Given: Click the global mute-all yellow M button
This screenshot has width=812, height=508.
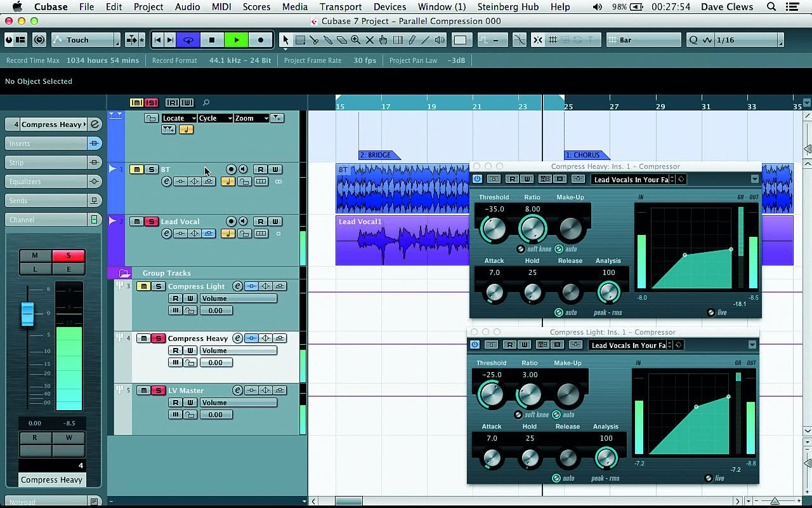Looking at the screenshot, I should pos(136,103).
